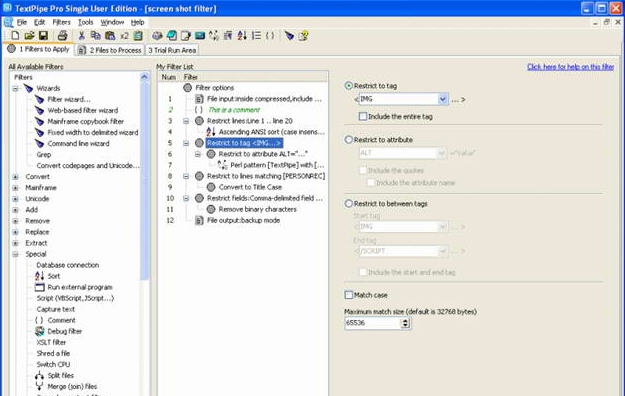The image size is (625, 396).
Task: Open the Filters menu
Action: [61, 22]
